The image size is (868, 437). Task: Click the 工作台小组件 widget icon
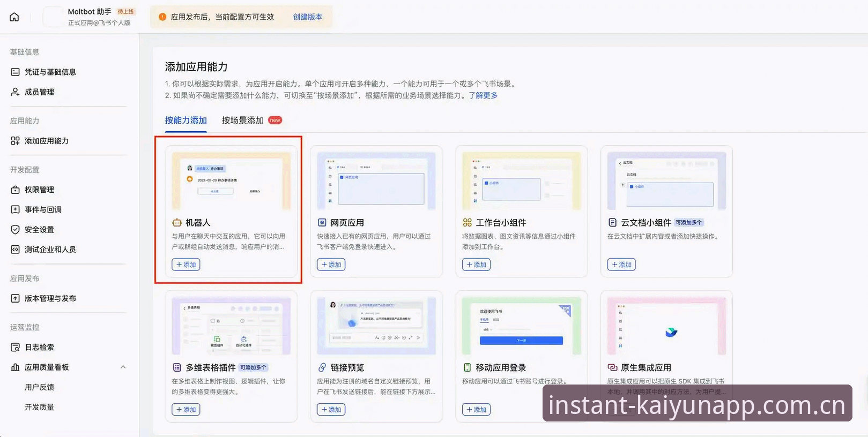tap(467, 223)
